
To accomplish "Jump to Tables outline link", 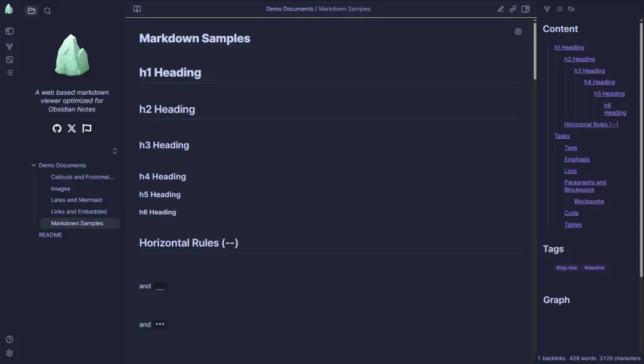I will pos(573,225).
